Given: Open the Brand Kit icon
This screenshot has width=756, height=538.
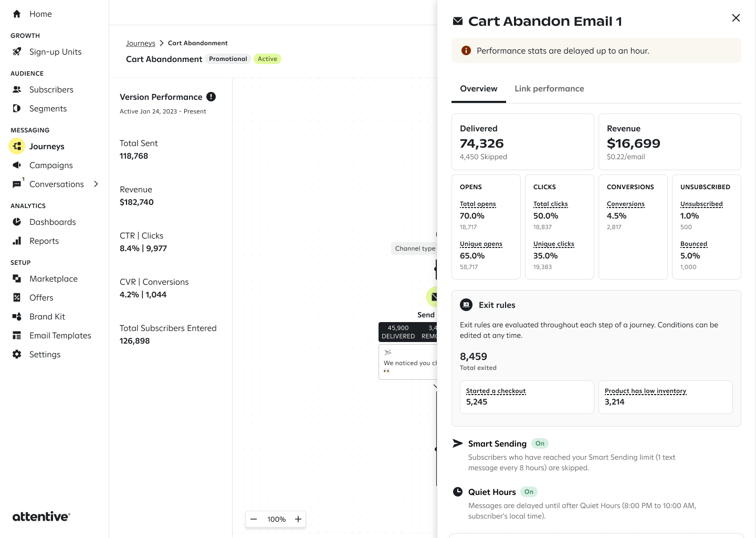Looking at the screenshot, I should click(x=17, y=316).
